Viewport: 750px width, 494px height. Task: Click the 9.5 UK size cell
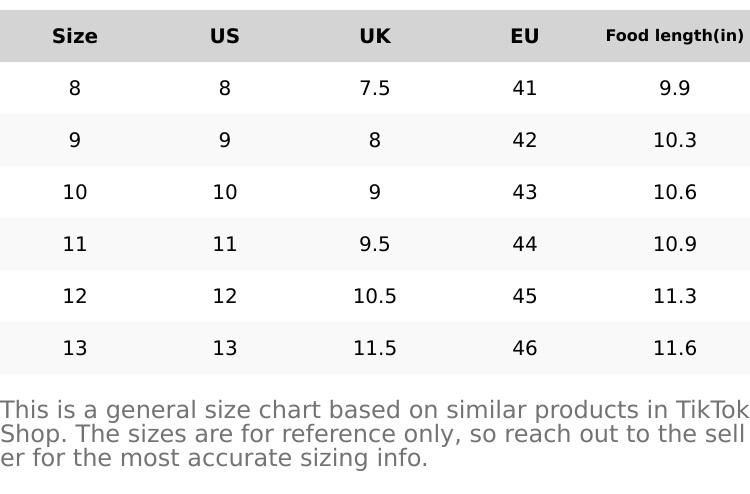pyautogui.click(x=375, y=244)
